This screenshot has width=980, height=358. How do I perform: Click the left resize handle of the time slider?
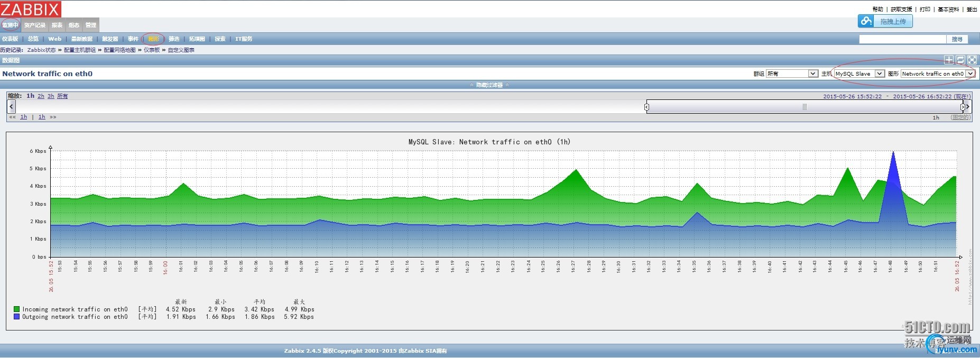coord(646,107)
